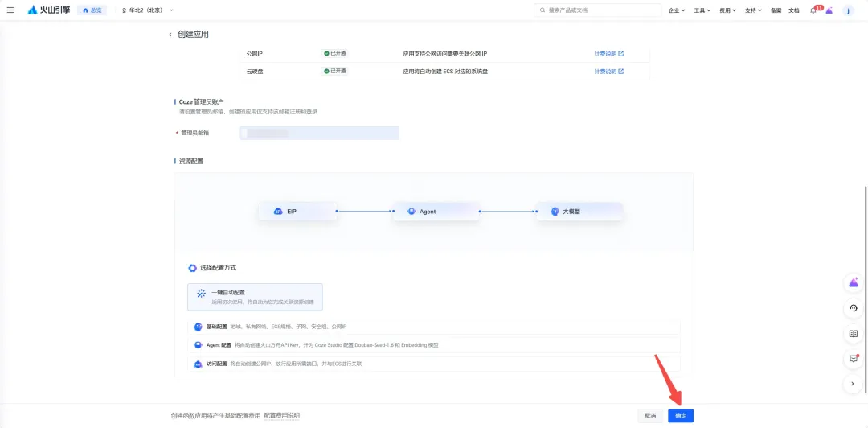Open the 文档 menu item
Viewport: 868px width, 428px height.
[x=794, y=10]
